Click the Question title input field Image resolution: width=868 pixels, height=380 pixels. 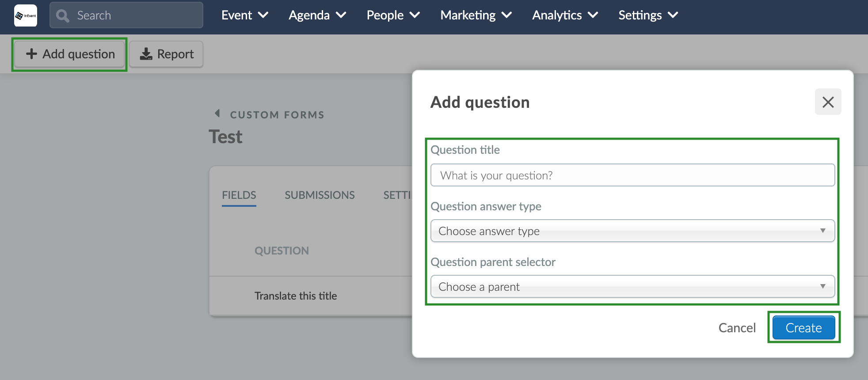point(632,175)
